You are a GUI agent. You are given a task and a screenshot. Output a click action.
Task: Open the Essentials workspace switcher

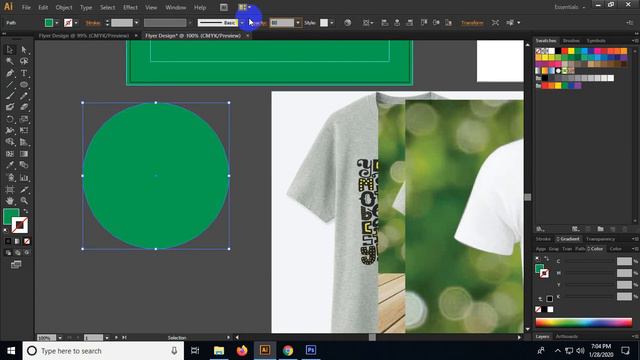[x=569, y=7]
